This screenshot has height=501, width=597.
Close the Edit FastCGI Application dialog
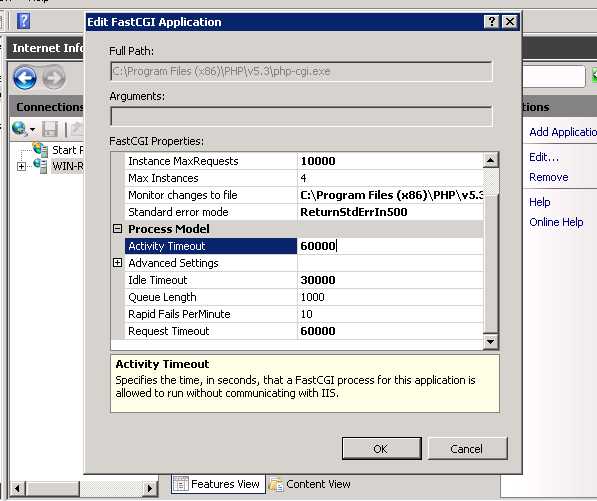click(x=509, y=21)
